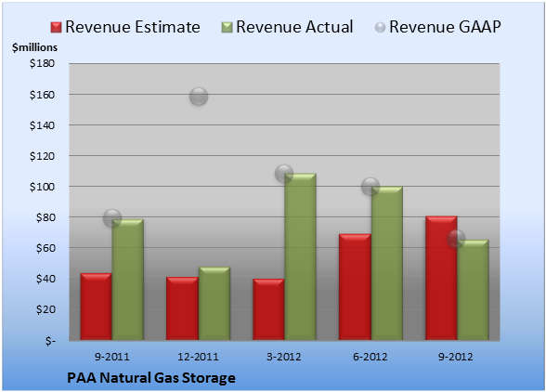
Task: Click the GAAP marker near $160 for 12-2011
Action: click(x=199, y=97)
